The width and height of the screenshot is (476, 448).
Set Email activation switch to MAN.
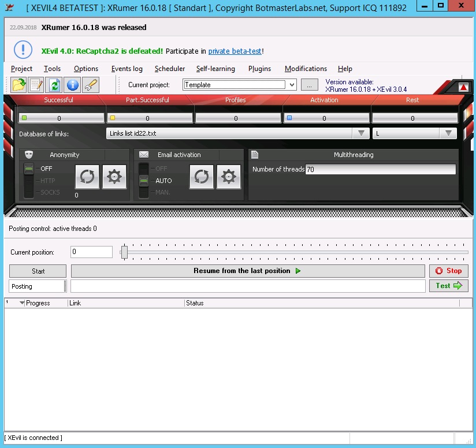163,192
